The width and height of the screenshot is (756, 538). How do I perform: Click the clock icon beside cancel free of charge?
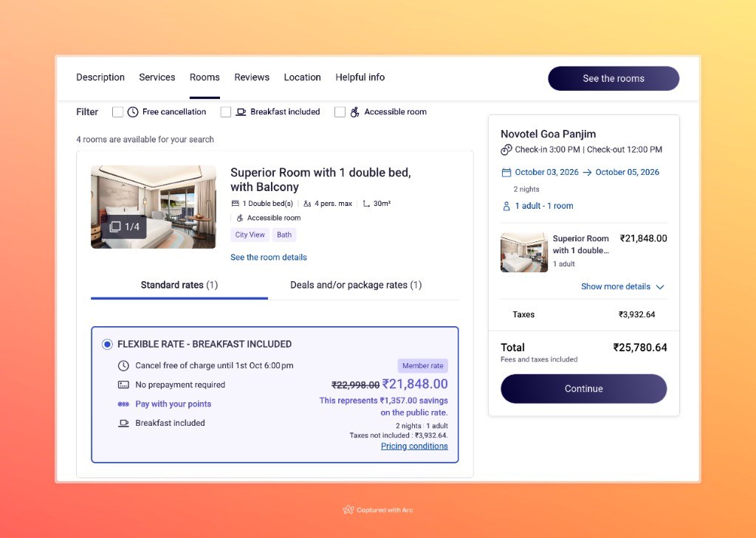point(123,365)
